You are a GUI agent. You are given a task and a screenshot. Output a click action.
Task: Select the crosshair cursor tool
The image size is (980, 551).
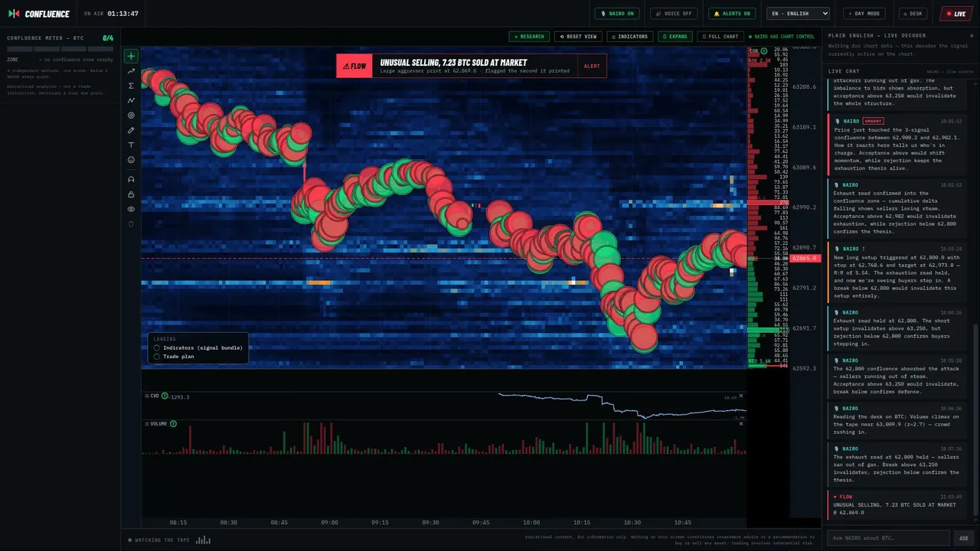131,56
